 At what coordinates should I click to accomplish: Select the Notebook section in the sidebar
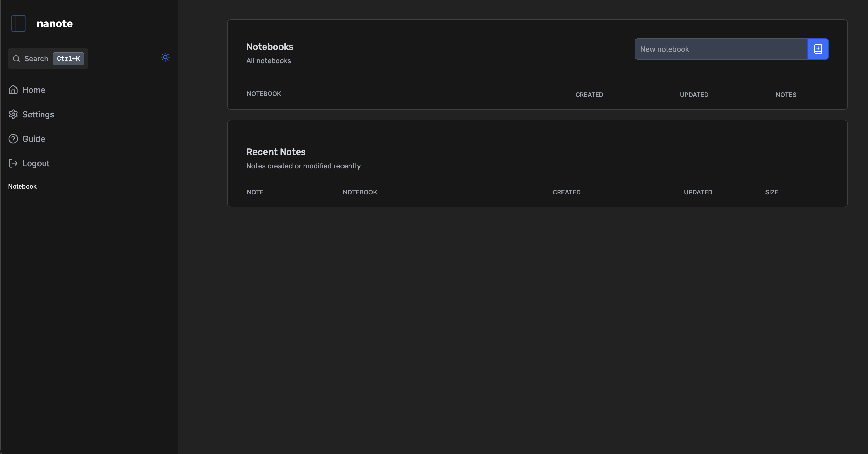coord(22,186)
